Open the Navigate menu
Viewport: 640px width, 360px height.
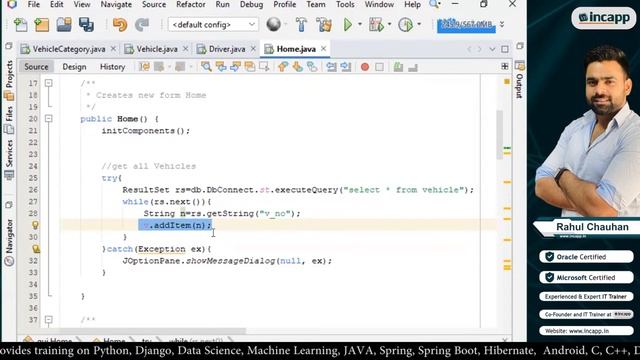point(116,4)
